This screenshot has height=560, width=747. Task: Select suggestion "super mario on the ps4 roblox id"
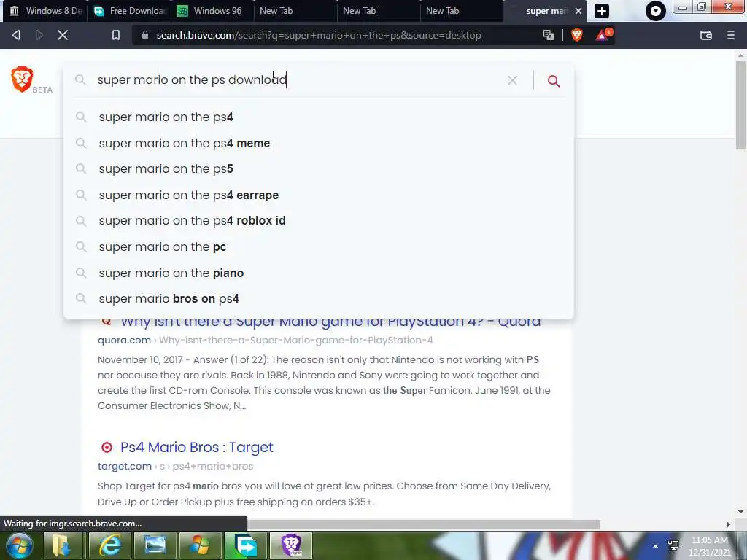(318, 221)
